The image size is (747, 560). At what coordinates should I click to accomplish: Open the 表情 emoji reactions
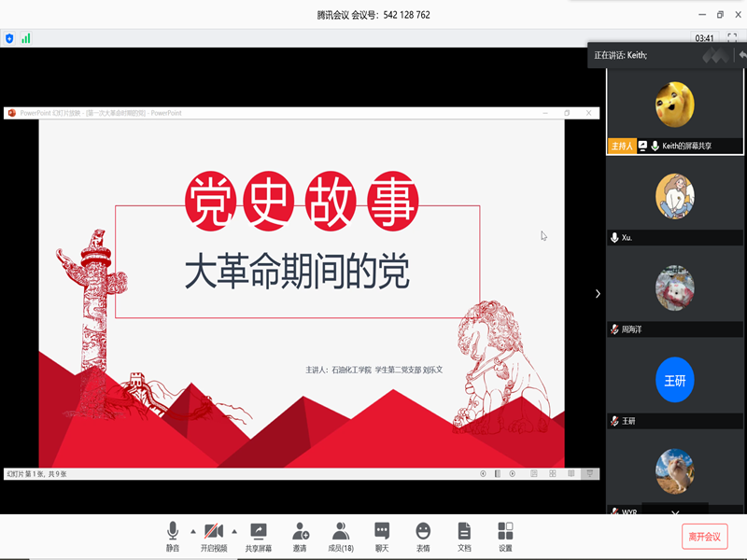423,531
